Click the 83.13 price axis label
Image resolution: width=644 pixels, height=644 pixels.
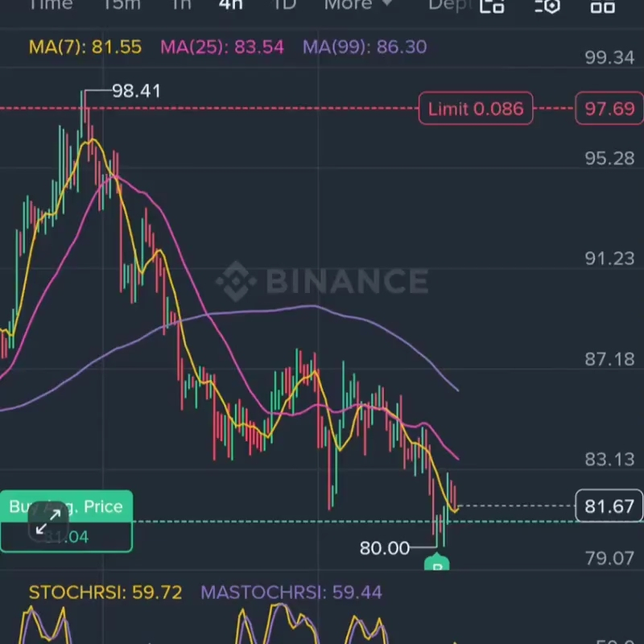(609, 459)
